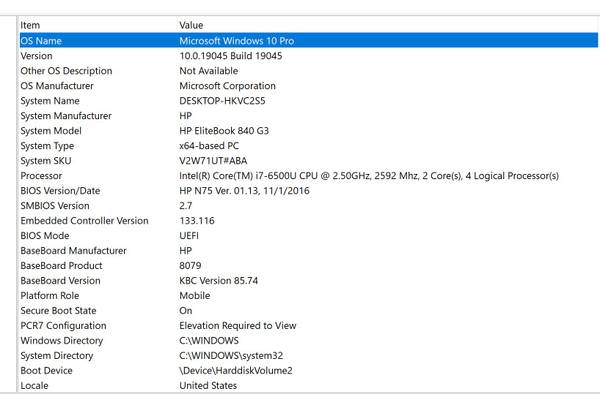Image resolution: width=600 pixels, height=394 pixels.
Task: Click the Value column header
Action: click(191, 25)
